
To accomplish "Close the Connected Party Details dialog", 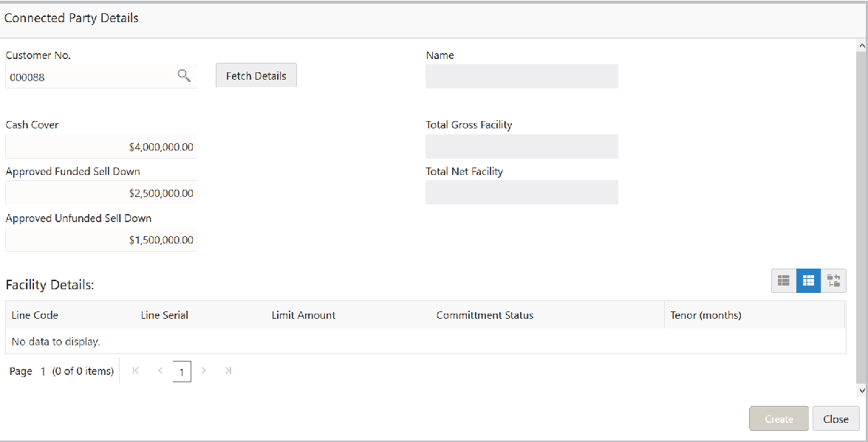I will (x=836, y=419).
